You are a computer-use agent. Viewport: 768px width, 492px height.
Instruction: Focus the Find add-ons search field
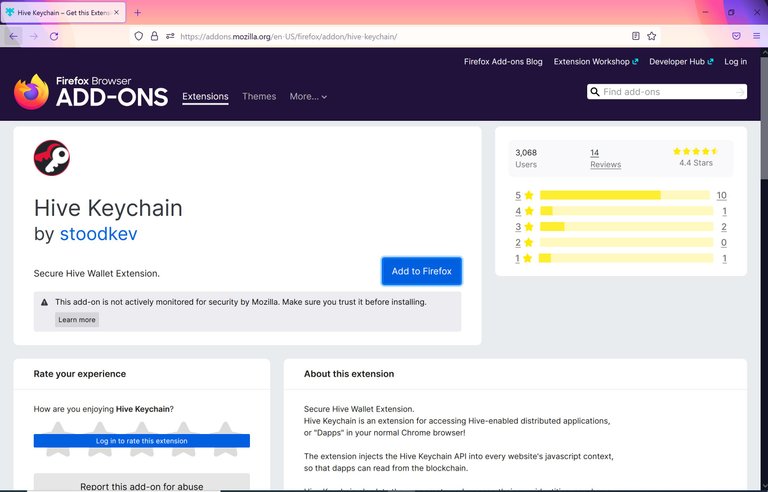pos(667,92)
